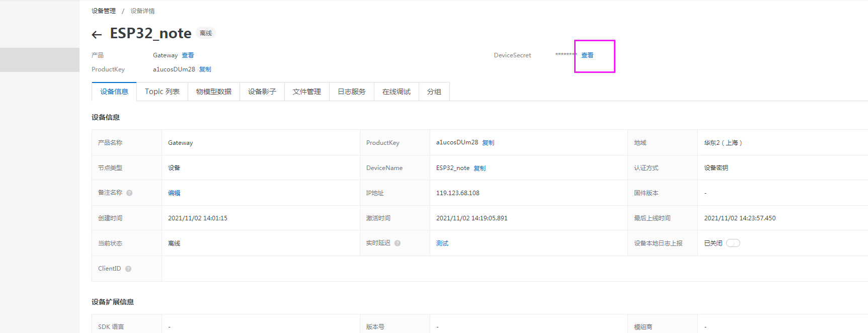Open help icon next to 实时延迟
The width and height of the screenshot is (868, 333).
point(398,243)
